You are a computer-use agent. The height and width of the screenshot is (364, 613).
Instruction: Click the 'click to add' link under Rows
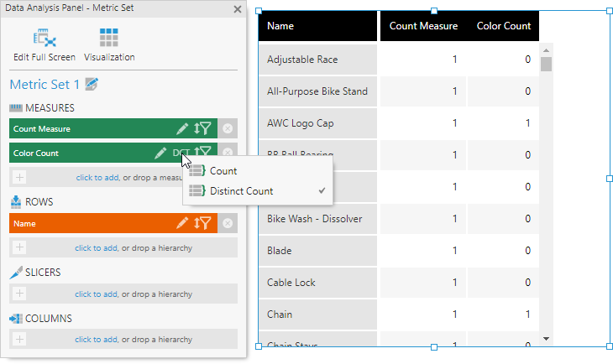tap(96, 247)
